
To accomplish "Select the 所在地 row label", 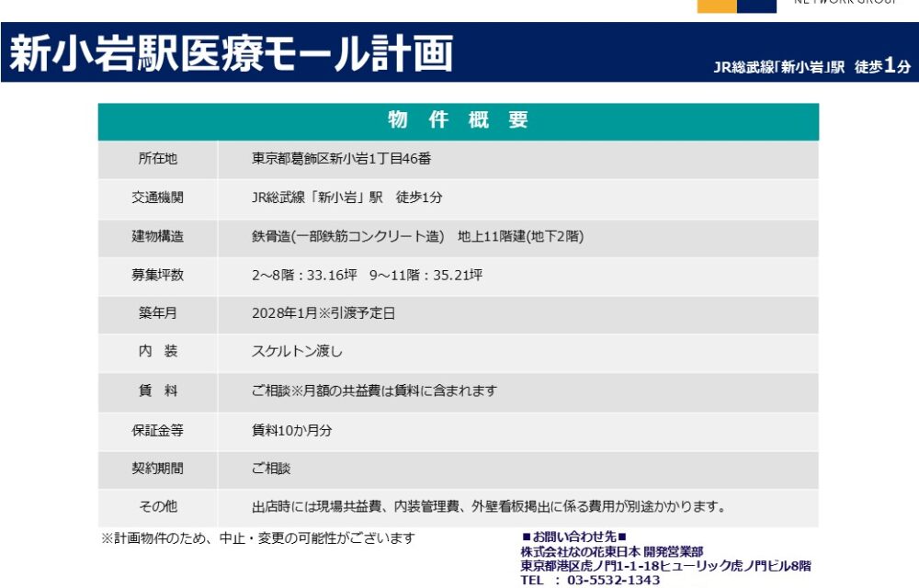I will [x=157, y=159].
